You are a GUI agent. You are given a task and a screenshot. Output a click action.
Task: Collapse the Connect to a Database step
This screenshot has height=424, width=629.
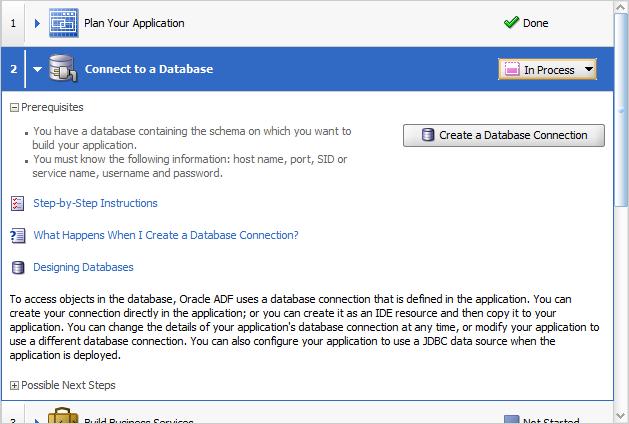tap(37, 69)
